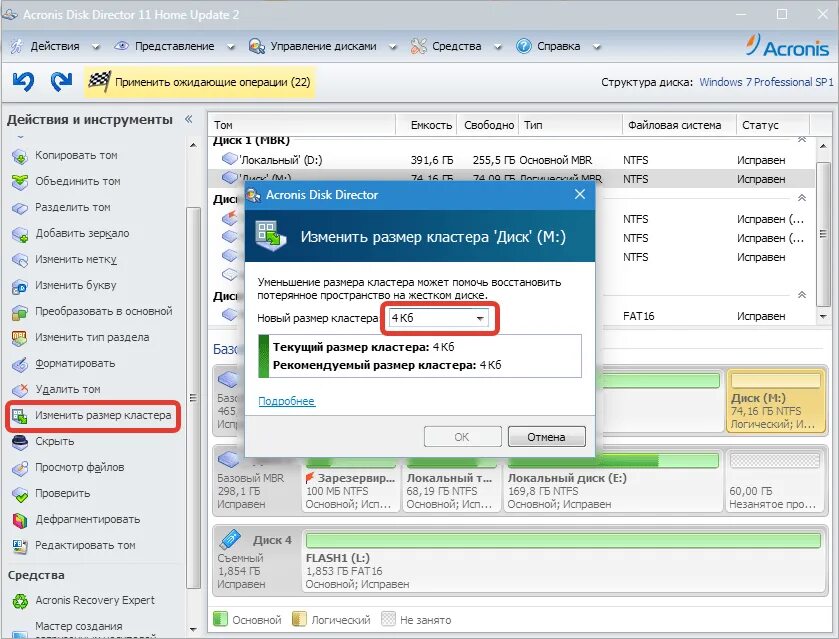The width and height of the screenshot is (839, 639).
Task: Collapse the second disk group chevron
Action: pyautogui.click(x=802, y=198)
